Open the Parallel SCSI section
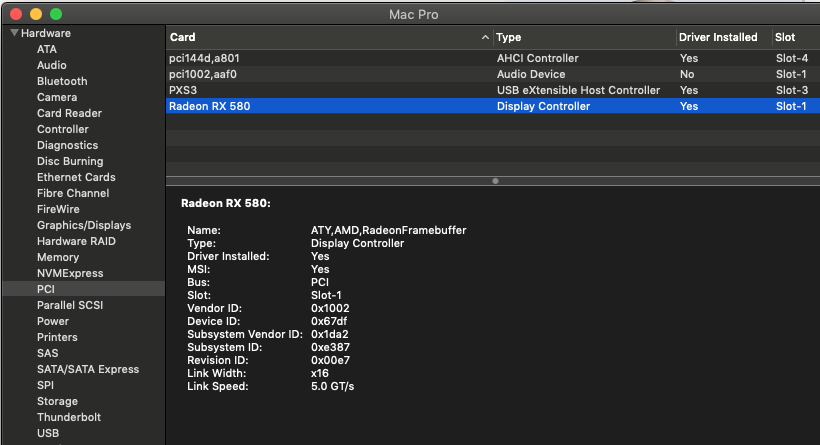 pyautogui.click(x=70, y=305)
